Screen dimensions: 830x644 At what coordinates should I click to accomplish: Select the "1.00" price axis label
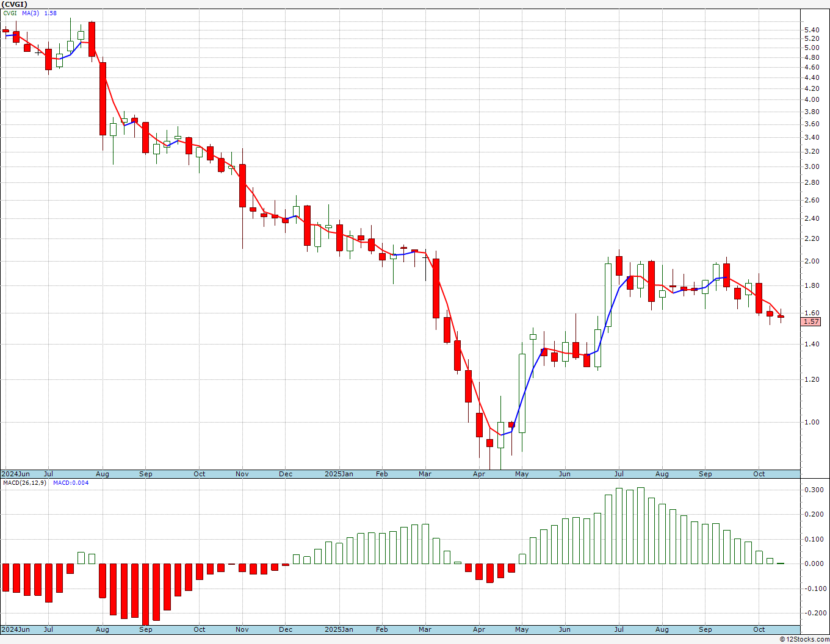pyautogui.click(x=812, y=422)
